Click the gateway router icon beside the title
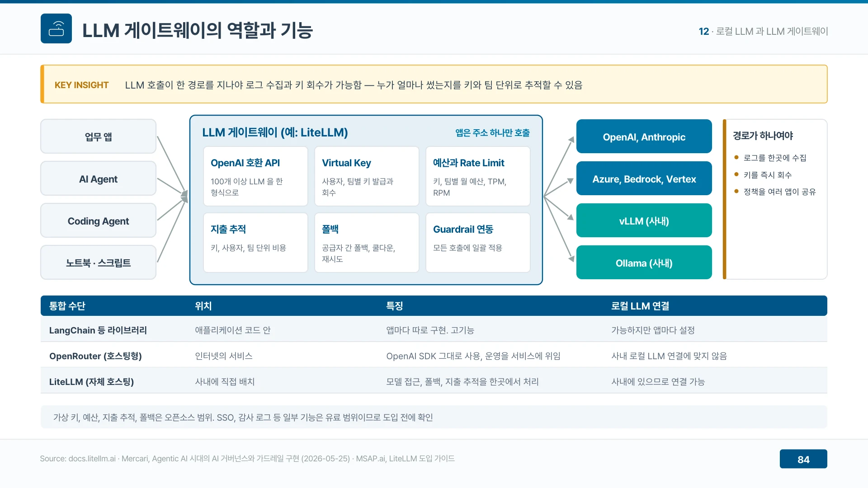868x488 pixels. pos(56,28)
